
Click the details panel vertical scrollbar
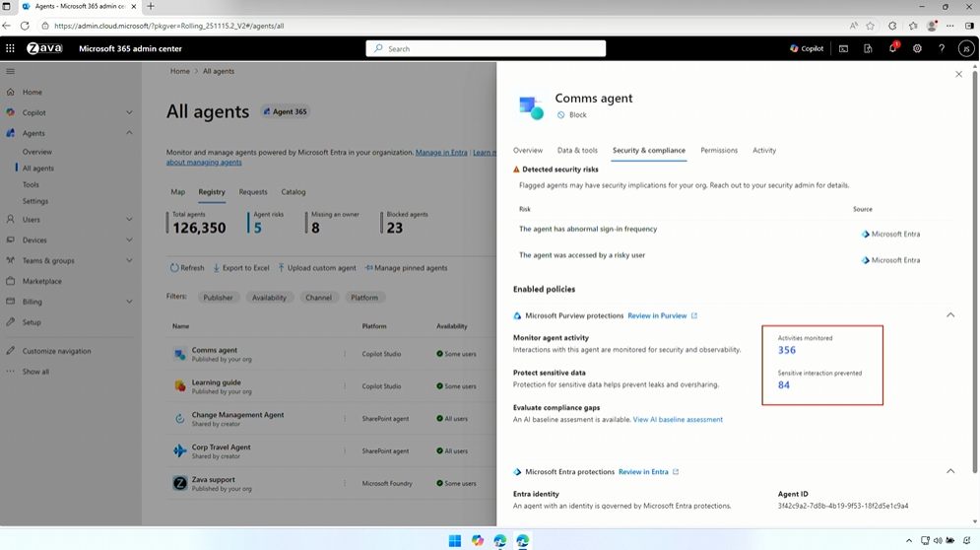[974, 270]
